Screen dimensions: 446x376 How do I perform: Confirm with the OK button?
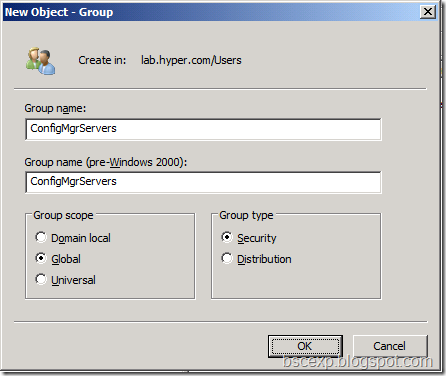(x=305, y=346)
